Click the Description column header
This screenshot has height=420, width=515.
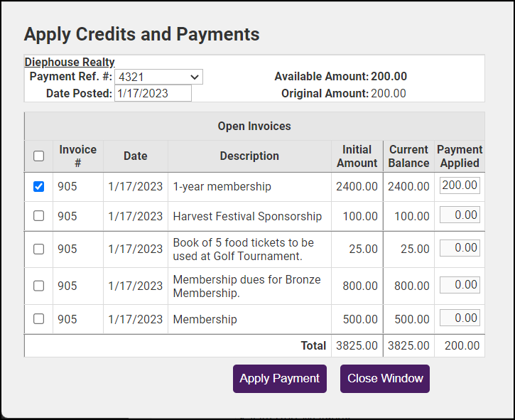249,156
